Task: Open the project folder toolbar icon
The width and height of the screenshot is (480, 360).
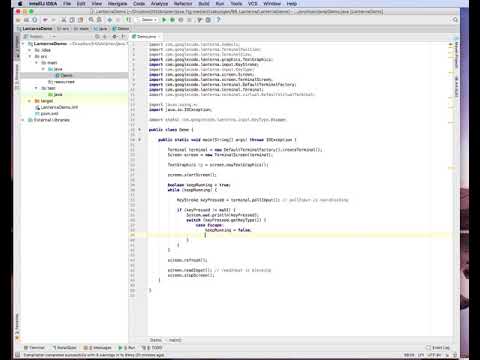Action: [19, 20]
